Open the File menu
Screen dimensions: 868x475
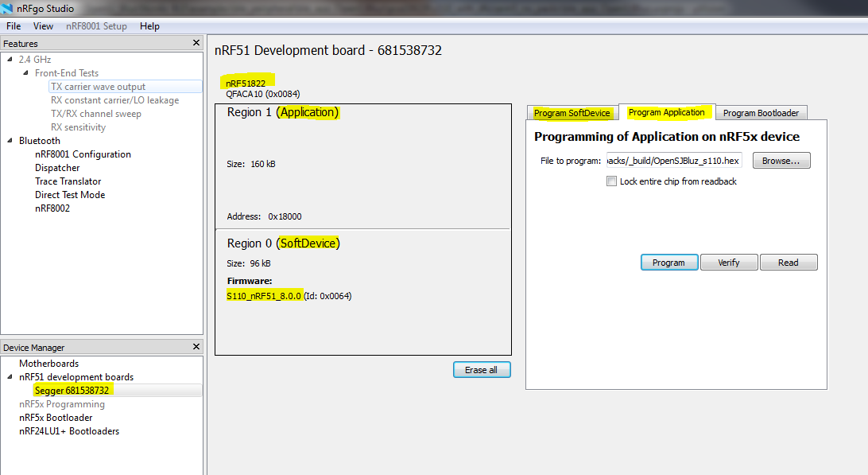[14, 26]
